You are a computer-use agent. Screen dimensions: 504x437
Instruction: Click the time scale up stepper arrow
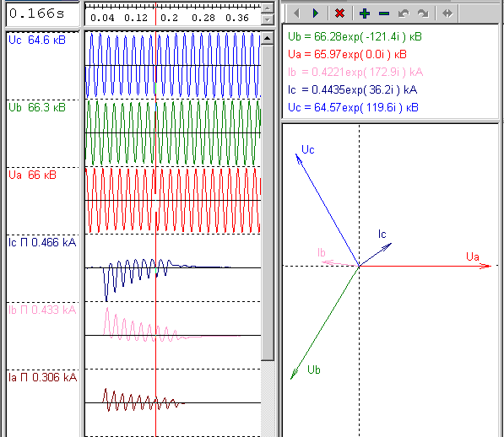(x=268, y=8)
